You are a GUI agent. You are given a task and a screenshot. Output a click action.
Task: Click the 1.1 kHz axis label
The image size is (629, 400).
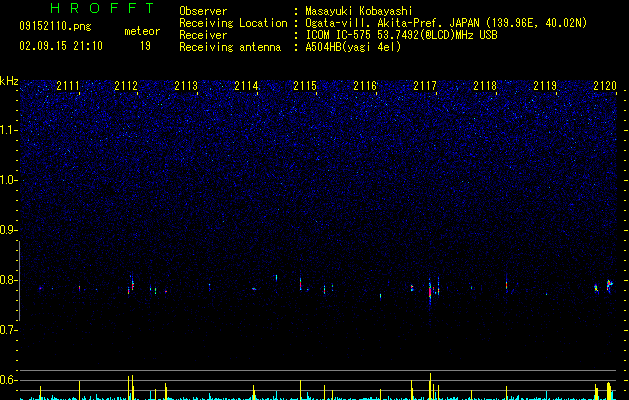pyautogui.click(x=8, y=130)
